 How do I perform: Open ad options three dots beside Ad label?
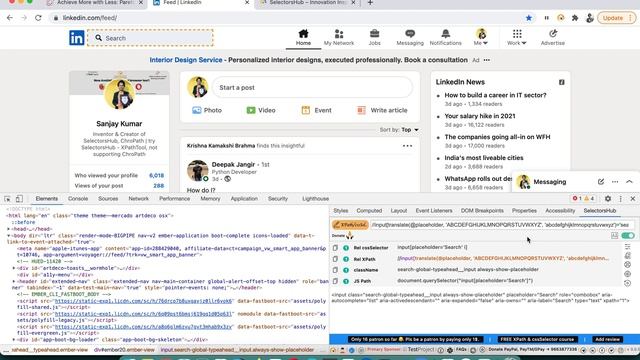[487, 60]
